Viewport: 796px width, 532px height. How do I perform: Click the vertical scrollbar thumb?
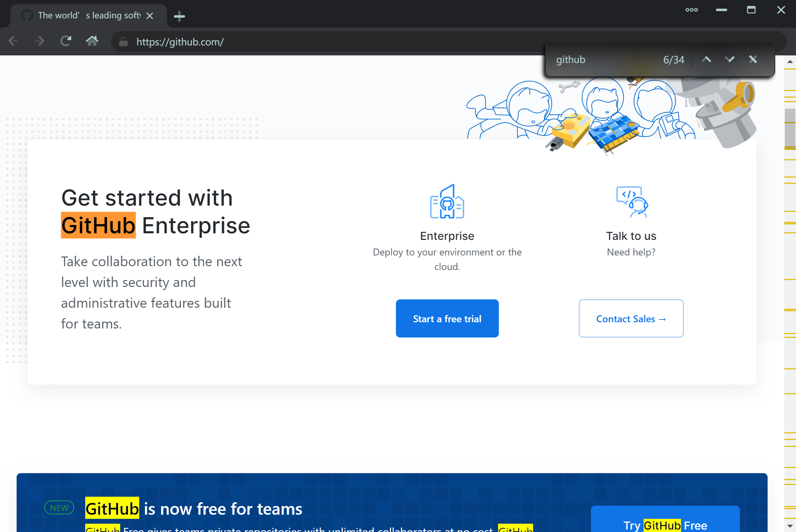tap(790, 128)
